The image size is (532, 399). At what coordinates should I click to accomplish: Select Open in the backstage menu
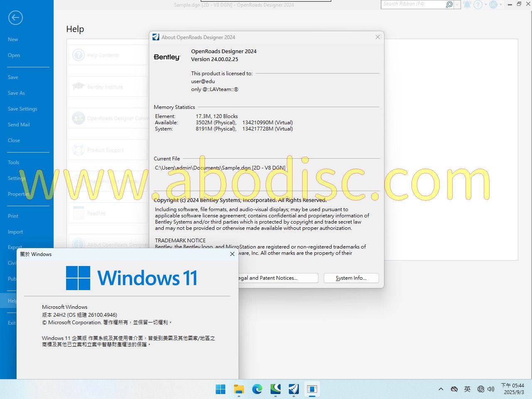14,55
